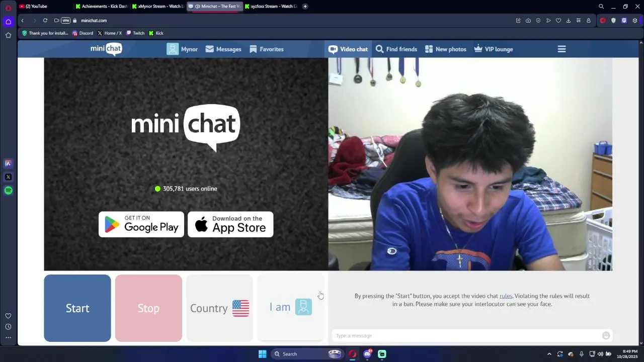Open Find friends section
Screen dimensions: 644x362
[x=396, y=49]
